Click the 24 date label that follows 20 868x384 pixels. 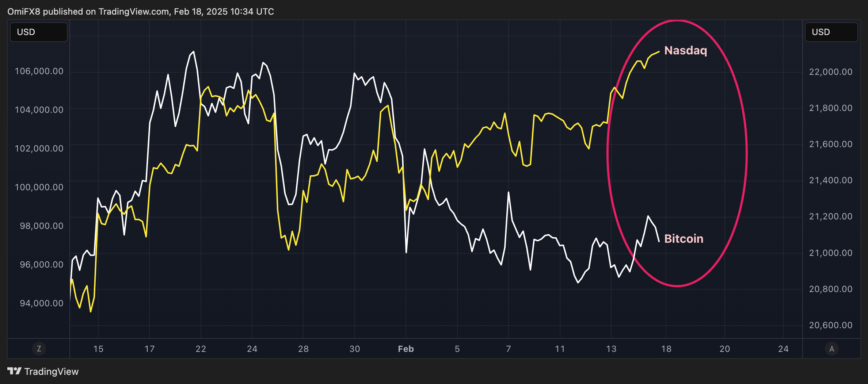[783, 349]
